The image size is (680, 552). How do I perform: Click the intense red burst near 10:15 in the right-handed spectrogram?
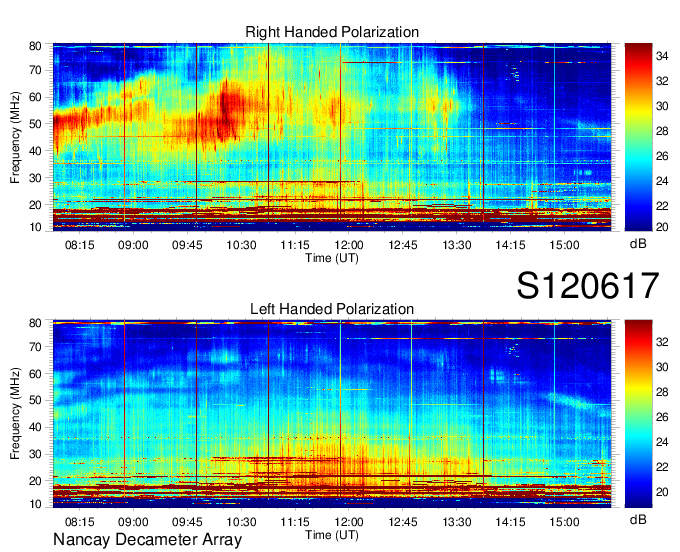click(226, 111)
